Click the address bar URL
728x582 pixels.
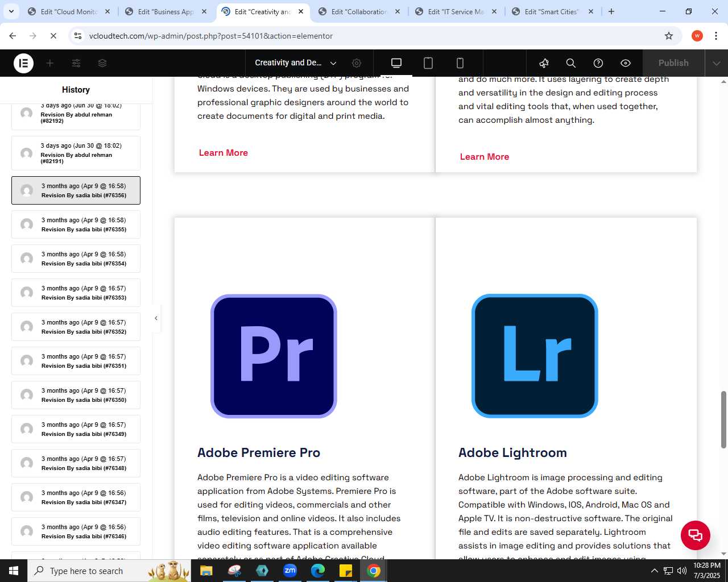211,36
